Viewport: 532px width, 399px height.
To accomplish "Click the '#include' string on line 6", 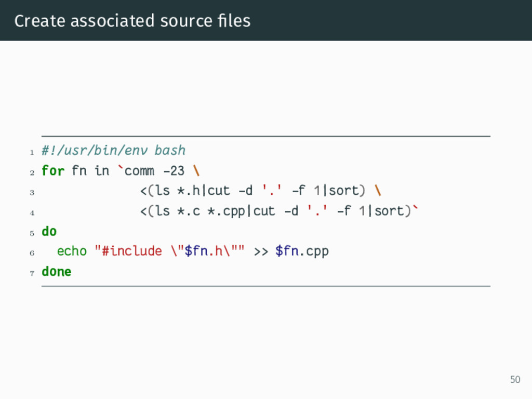I will [x=131, y=251].
